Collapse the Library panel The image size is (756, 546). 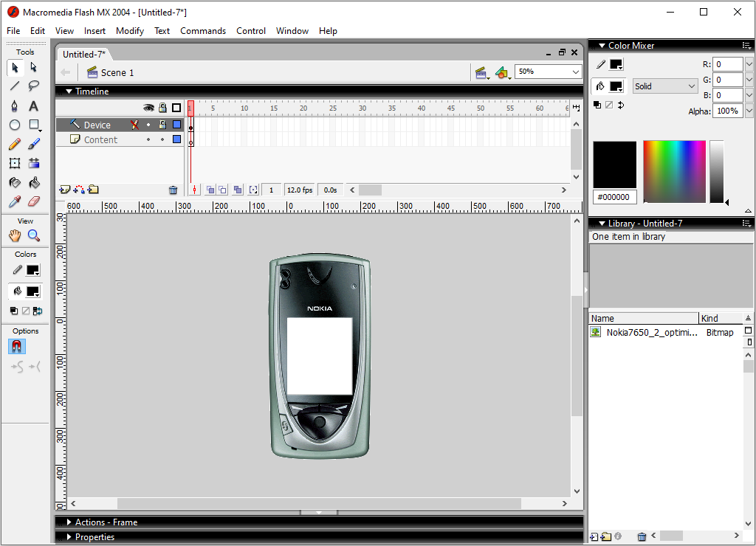pyautogui.click(x=602, y=224)
